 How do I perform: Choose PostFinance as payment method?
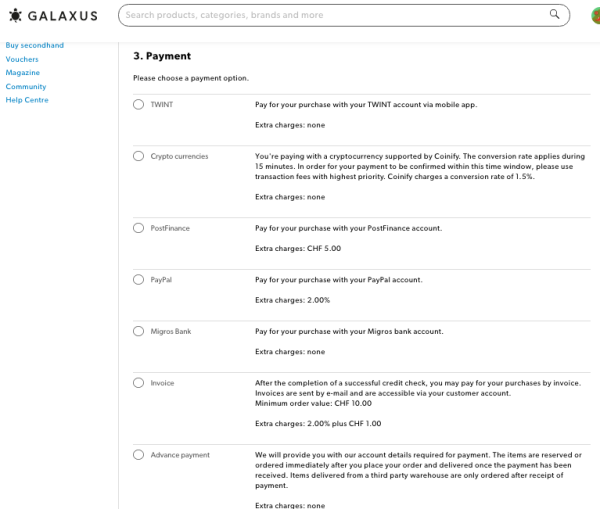(139, 228)
